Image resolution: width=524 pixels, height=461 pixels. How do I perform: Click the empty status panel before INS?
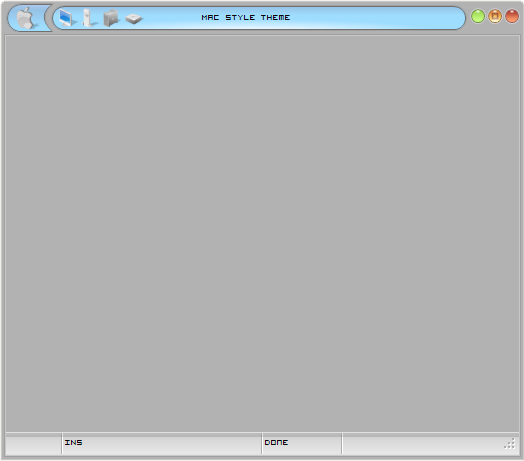coord(33,444)
